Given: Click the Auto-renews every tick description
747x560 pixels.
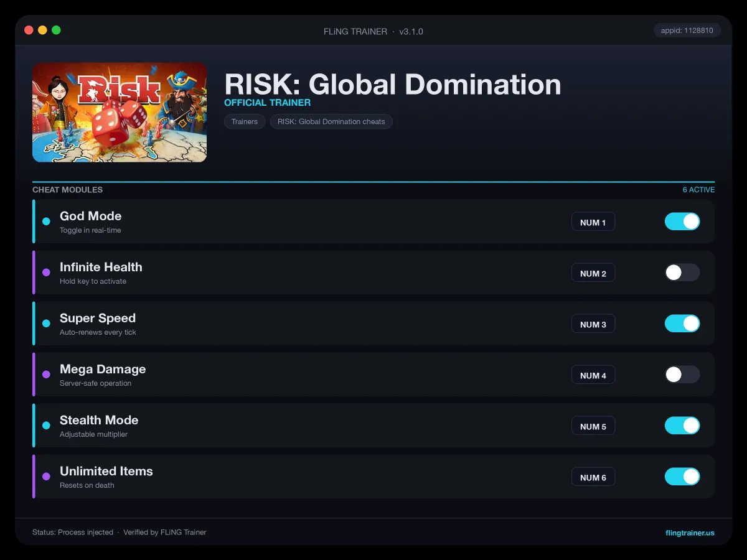Looking at the screenshot, I should pos(98,332).
